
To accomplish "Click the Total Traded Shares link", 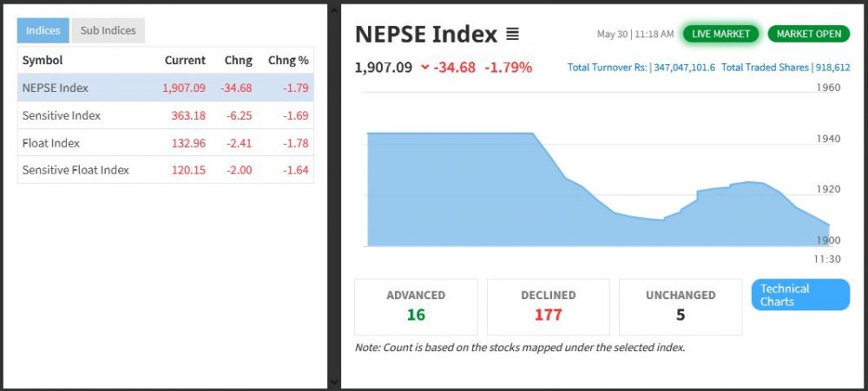I will click(786, 68).
